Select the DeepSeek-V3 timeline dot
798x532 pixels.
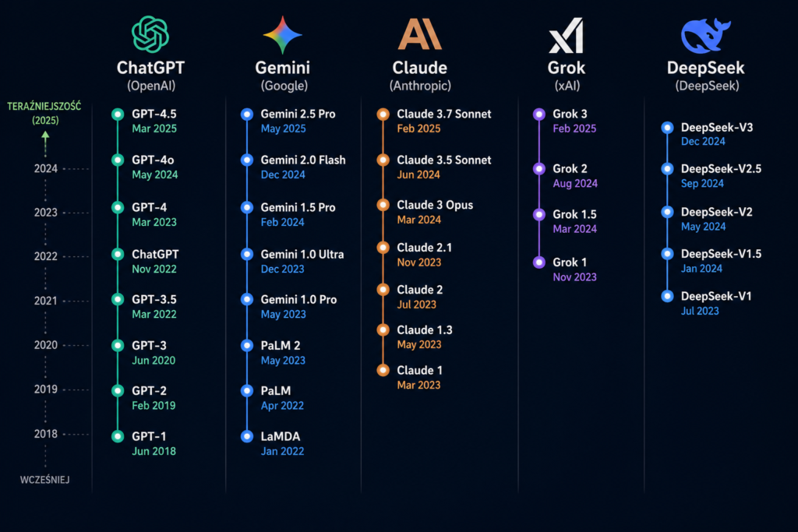click(x=666, y=128)
